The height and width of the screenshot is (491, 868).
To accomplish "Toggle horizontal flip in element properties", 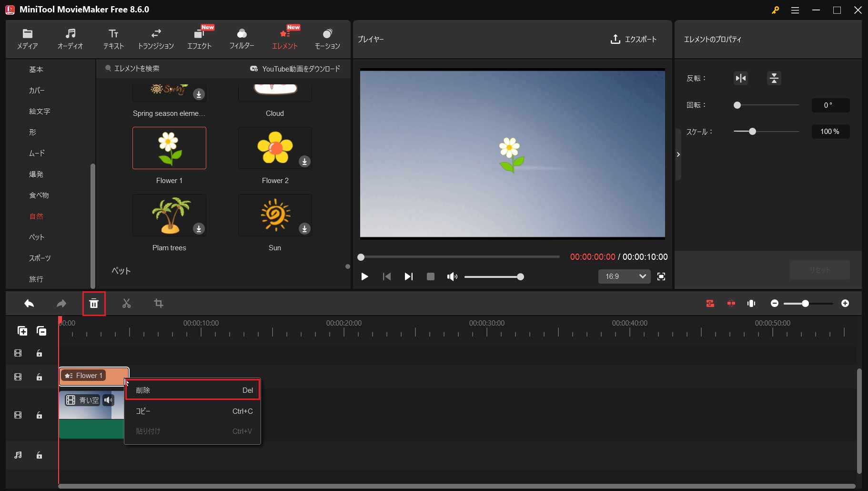I will (x=740, y=78).
